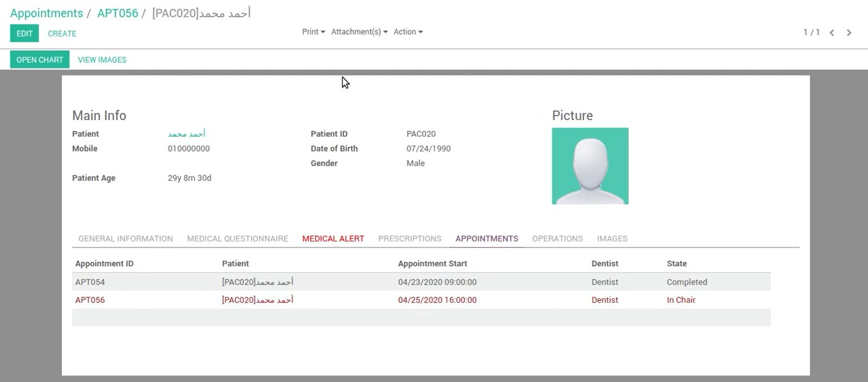868x382 pixels.
Task: Go to the previous record arrow
Action: 832,33
